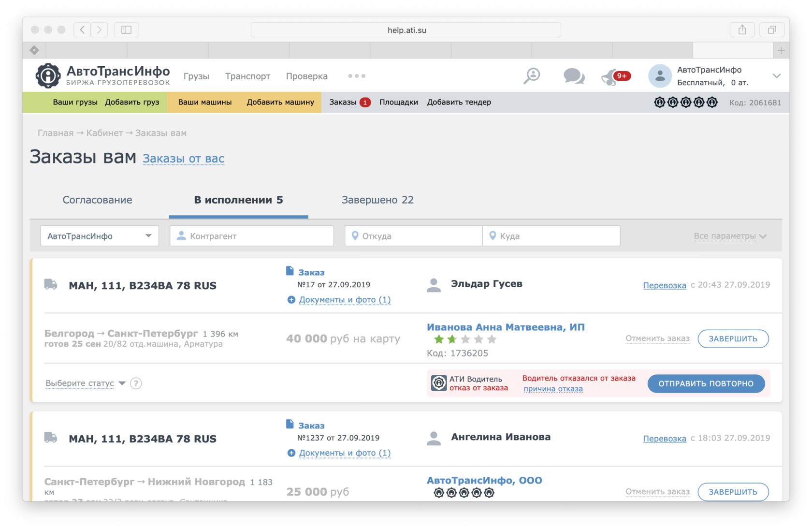The height and width of the screenshot is (529, 812).
Task: Click the help.ati.su address bar
Action: tap(406, 30)
